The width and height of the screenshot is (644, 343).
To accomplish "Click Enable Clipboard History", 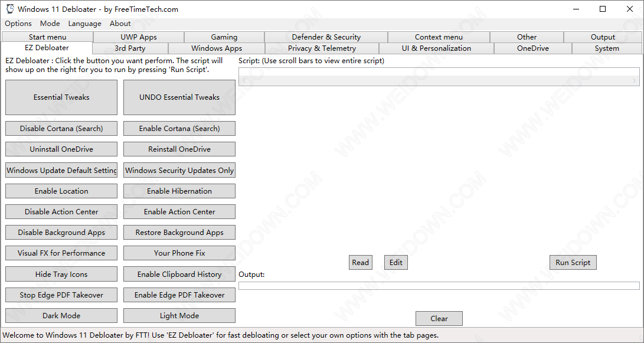I will click(179, 275).
